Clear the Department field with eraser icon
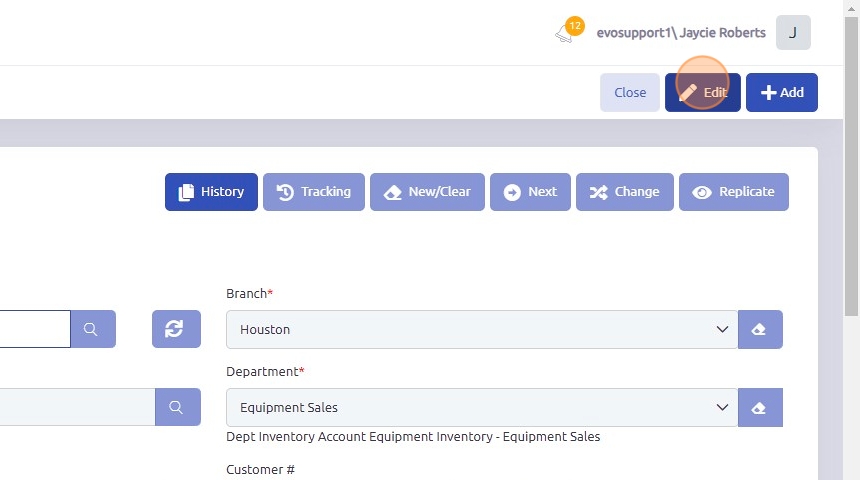The height and width of the screenshot is (480, 860). pyautogui.click(x=760, y=407)
